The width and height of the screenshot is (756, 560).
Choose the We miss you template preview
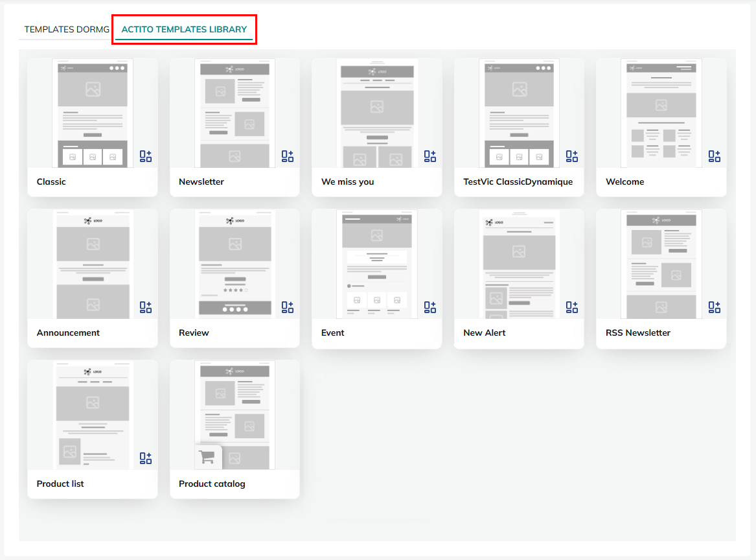377,113
